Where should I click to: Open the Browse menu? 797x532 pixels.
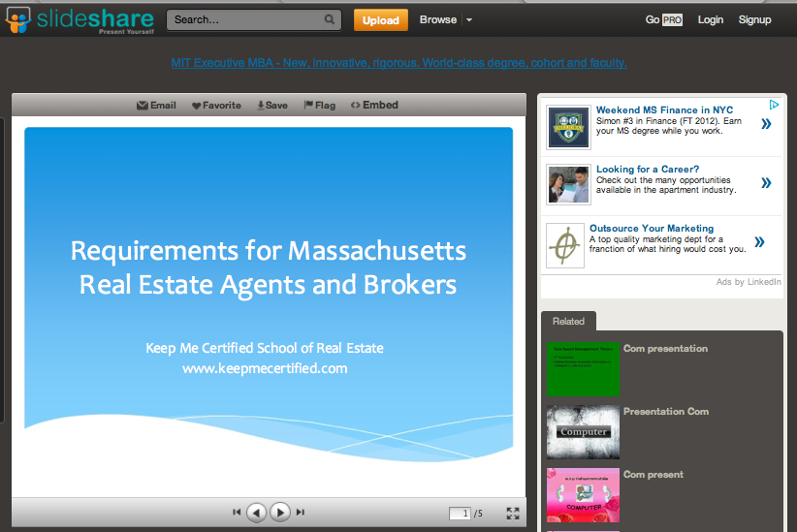pos(438,19)
